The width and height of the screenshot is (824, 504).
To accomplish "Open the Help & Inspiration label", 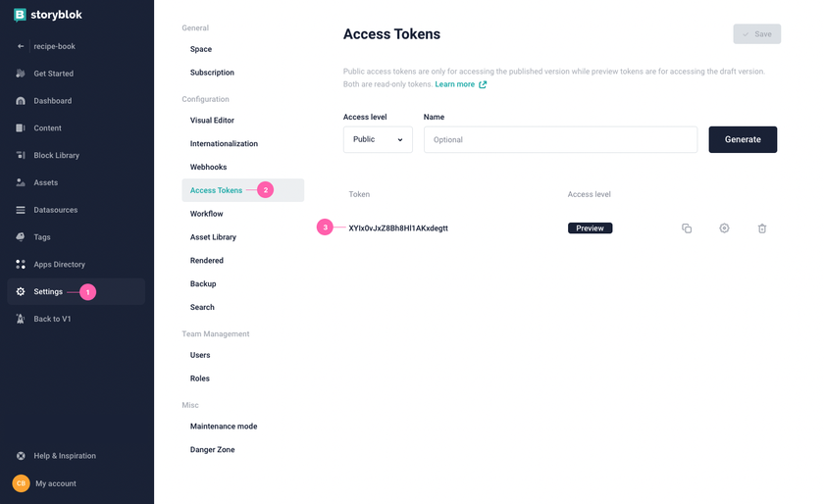I will click(x=65, y=456).
